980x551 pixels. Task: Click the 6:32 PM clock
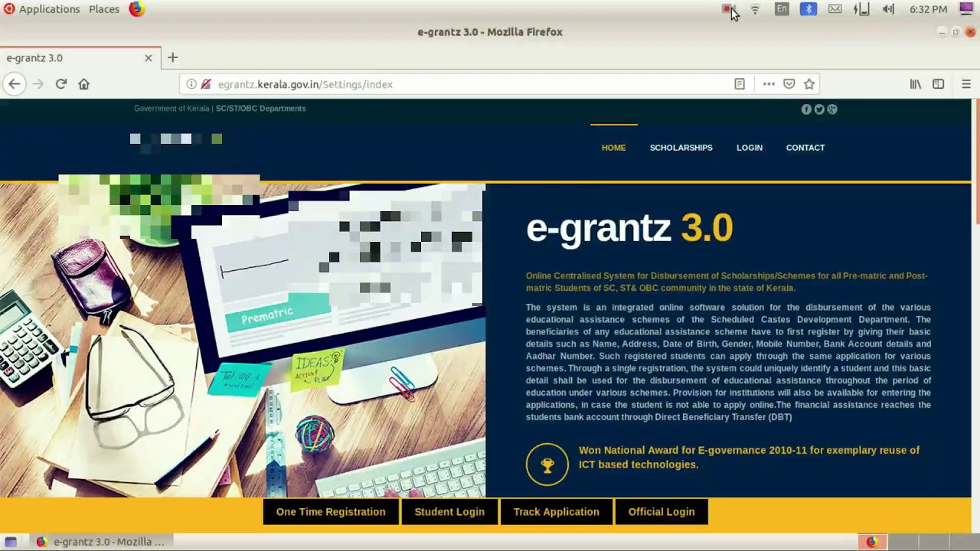[x=929, y=9]
